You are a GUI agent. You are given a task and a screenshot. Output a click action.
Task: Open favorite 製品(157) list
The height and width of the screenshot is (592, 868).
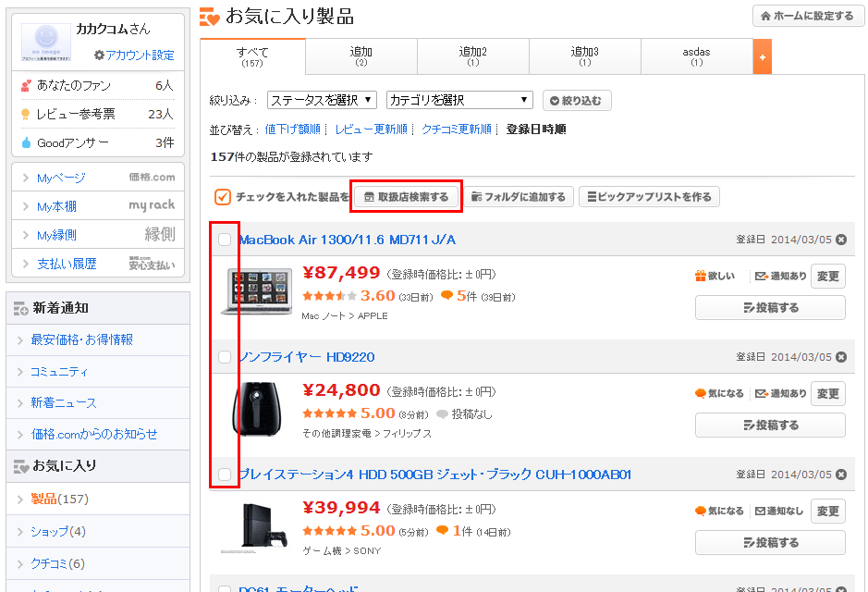coord(60,499)
